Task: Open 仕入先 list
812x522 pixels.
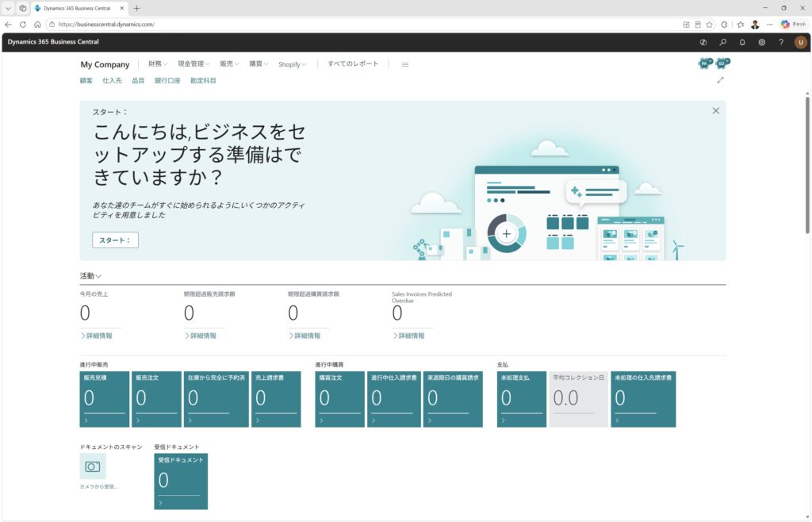Action: click(x=112, y=81)
